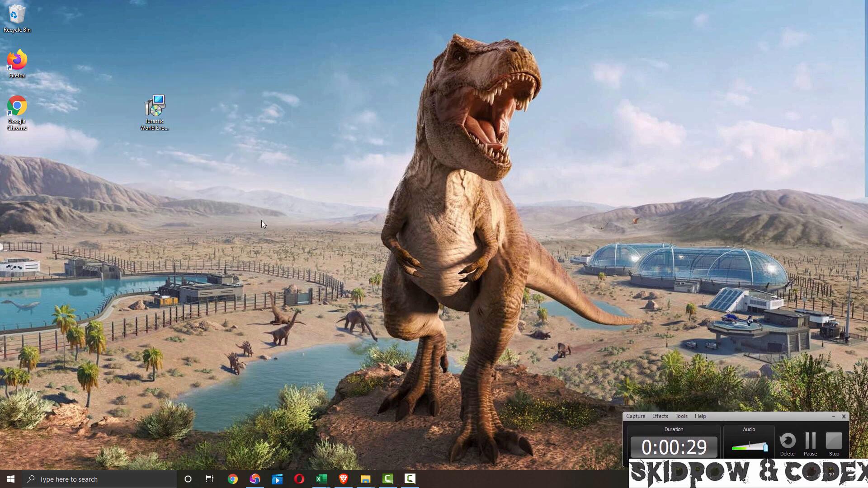Stop the screen recording
Screen dimensions: 868x488
pyautogui.click(x=834, y=441)
